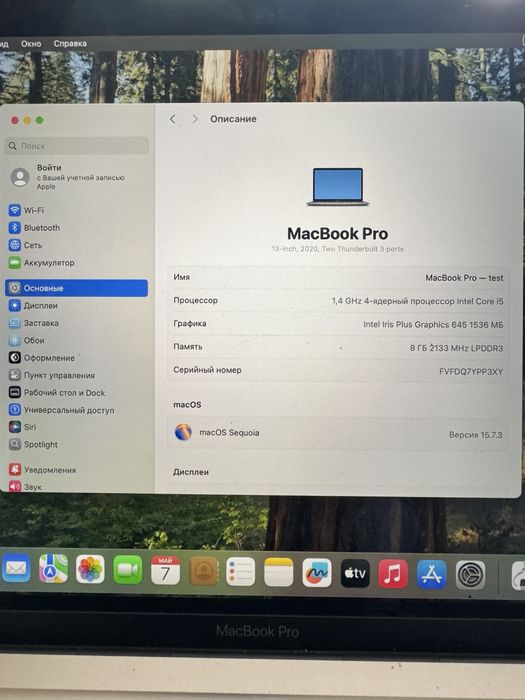
Task: Launch Maps from the Dock
Action: pyautogui.click(x=53, y=569)
